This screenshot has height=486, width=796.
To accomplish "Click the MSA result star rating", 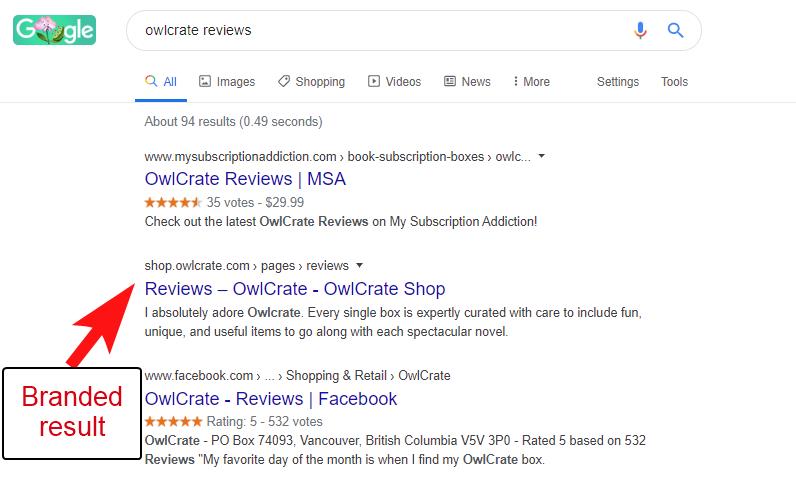I will (x=173, y=202).
